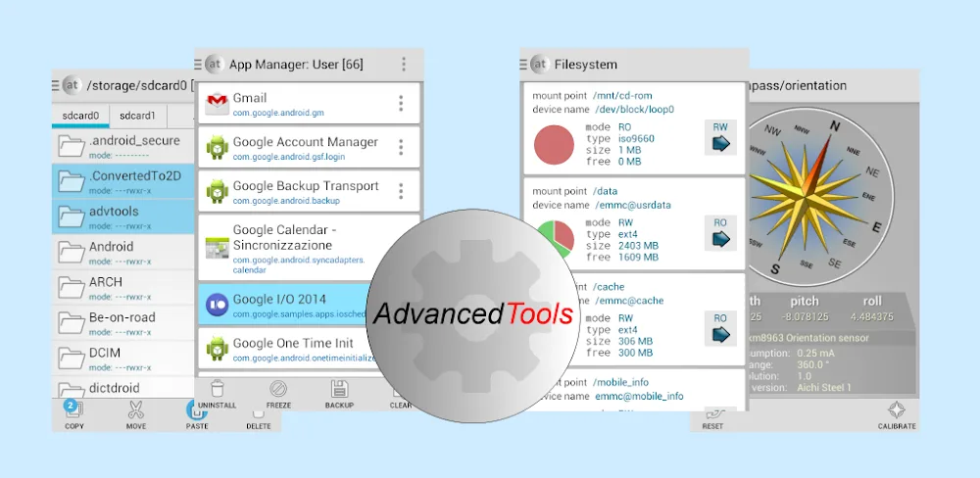Click the compass rose dial

point(820,196)
